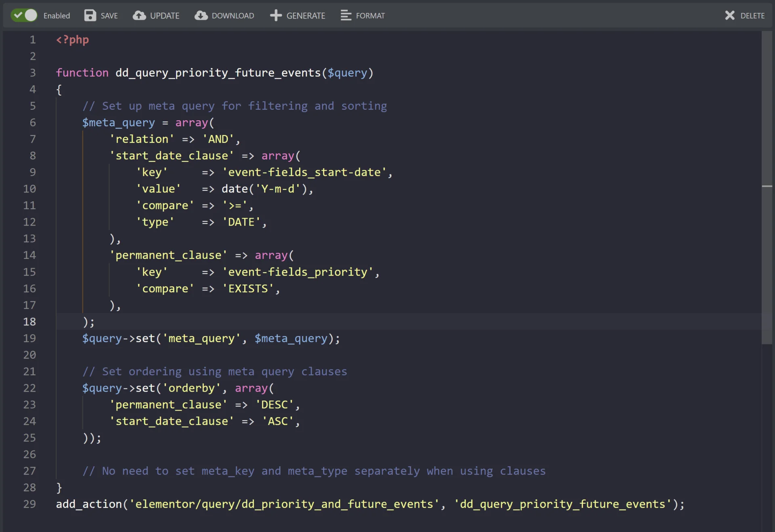Image resolution: width=775 pixels, height=532 pixels.
Task: Click date('Y-m-d') on line 10
Action: pos(264,188)
